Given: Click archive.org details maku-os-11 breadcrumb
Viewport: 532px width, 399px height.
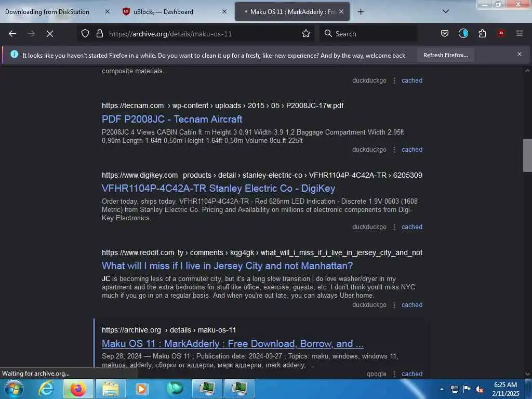Looking at the screenshot, I should pos(169,330).
